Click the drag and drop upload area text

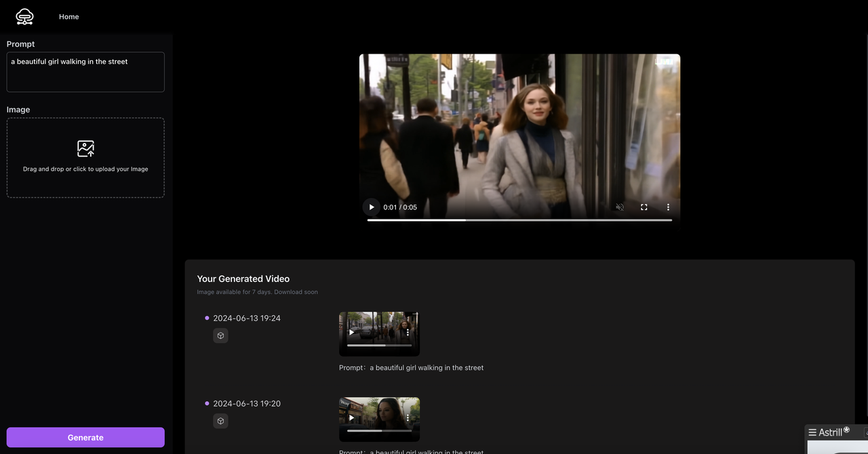(85, 169)
